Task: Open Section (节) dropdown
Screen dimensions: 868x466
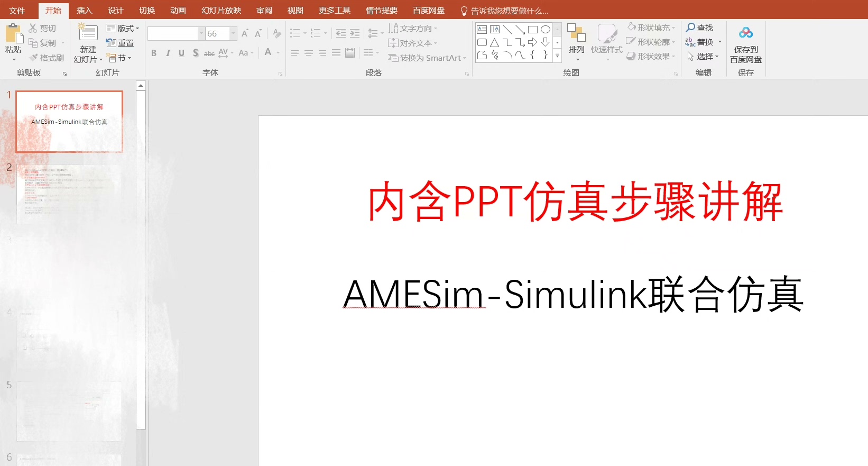Action: click(119, 58)
